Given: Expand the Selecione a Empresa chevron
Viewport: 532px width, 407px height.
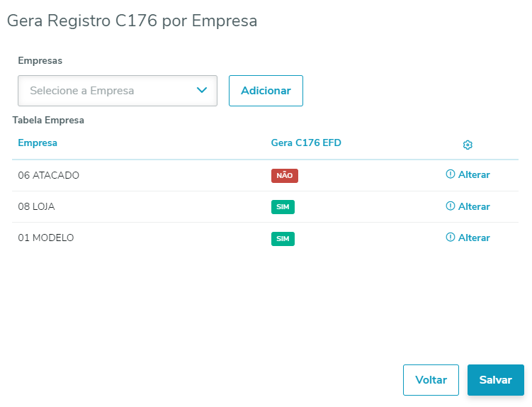Looking at the screenshot, I should pyautogui.click(x=202, y=91).
